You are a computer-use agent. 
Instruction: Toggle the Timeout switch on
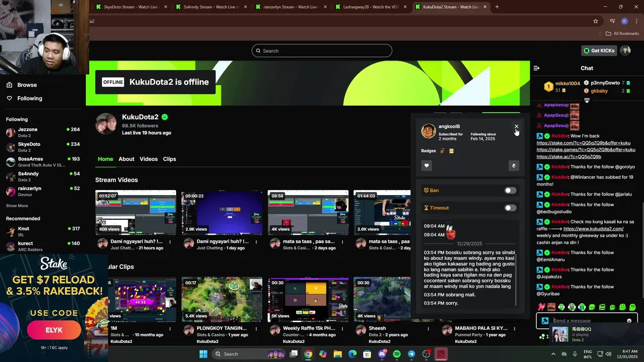point(510,208)
